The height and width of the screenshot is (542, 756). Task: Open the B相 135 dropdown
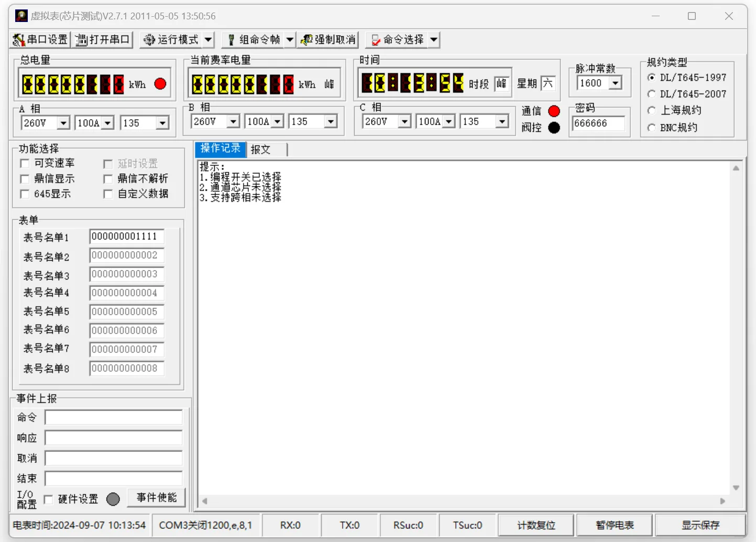(331, 121)
